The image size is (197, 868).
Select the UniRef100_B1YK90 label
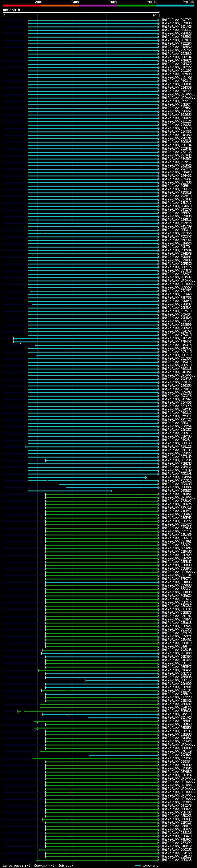point(177,768)
